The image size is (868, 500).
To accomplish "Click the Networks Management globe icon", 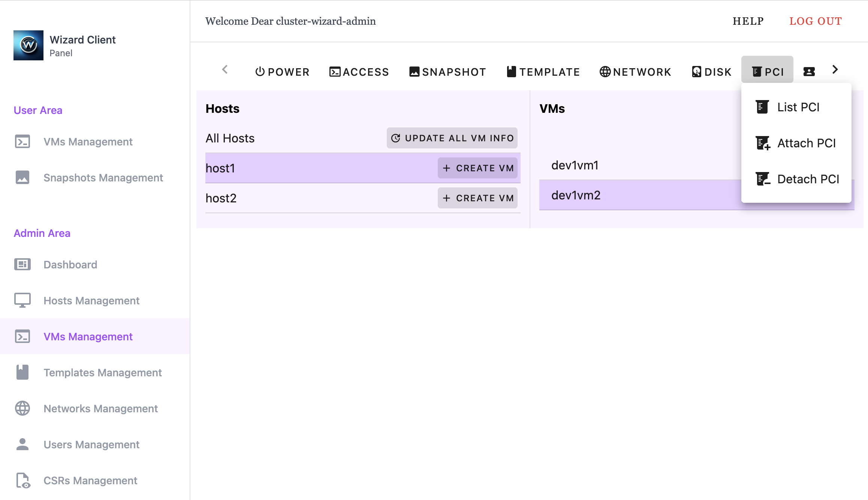I will [x=22, y=409].
